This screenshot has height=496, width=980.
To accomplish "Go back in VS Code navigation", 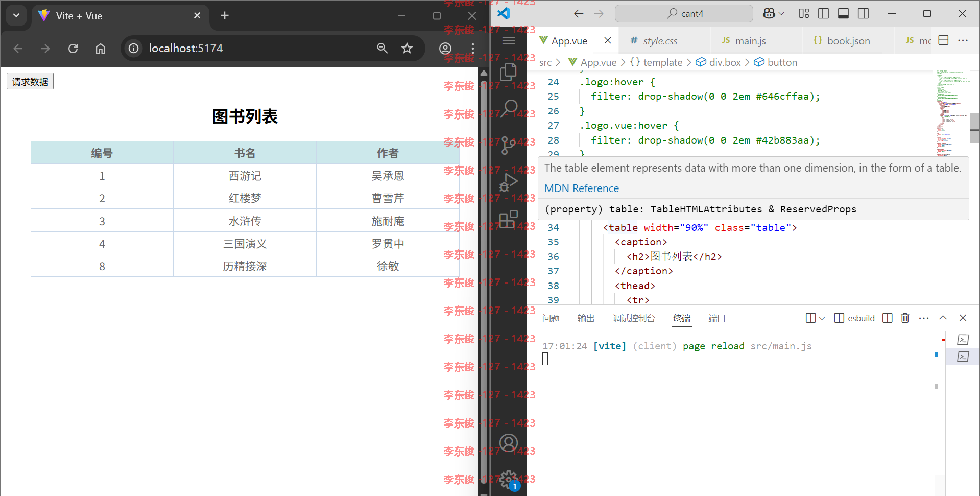I will (x=579, y=14).
